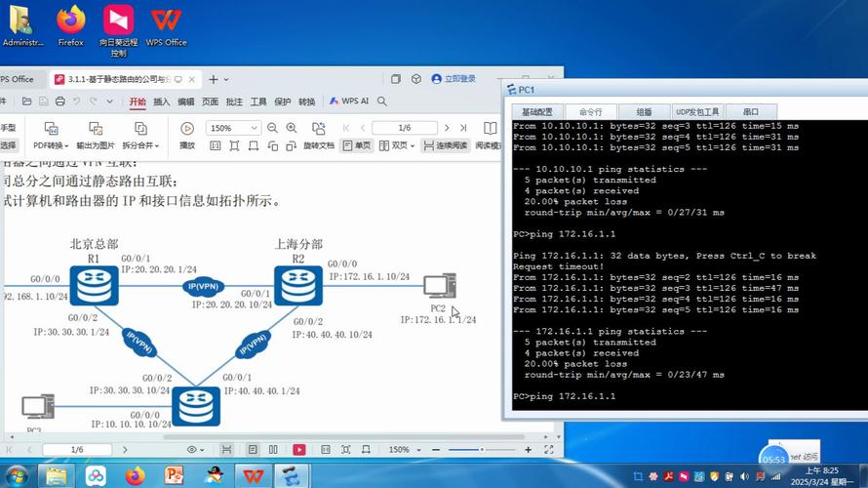Open 串口 tab in PC1 window

click(x=751, y=111)
